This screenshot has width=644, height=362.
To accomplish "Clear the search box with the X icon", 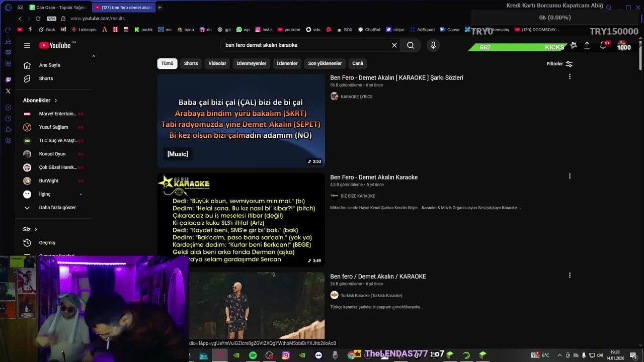I will pyautogui.click(x=394, y=45).
